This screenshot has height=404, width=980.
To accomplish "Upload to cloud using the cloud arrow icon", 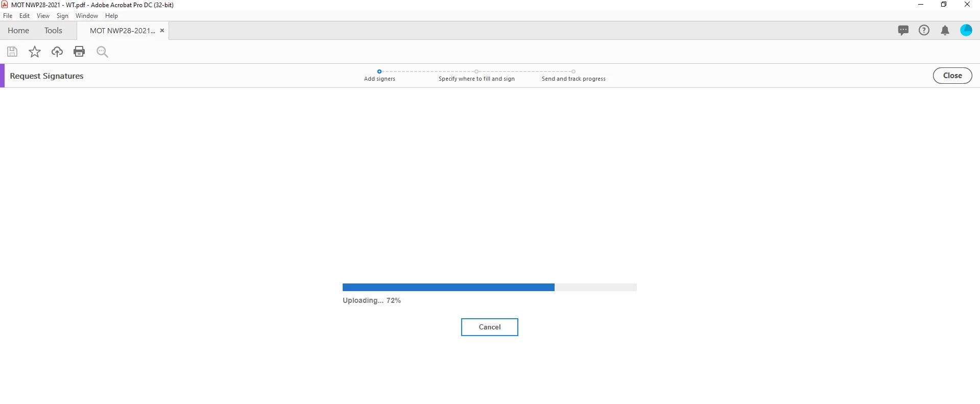I will 57,52.
